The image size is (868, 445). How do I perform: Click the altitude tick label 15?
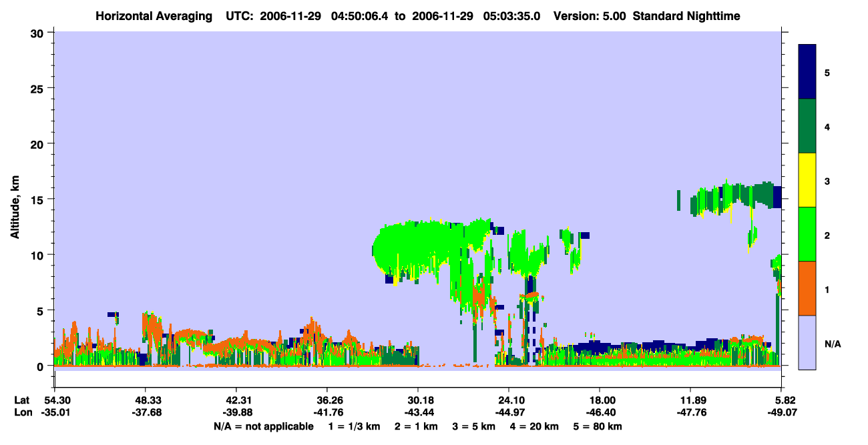tap(38, 199)
